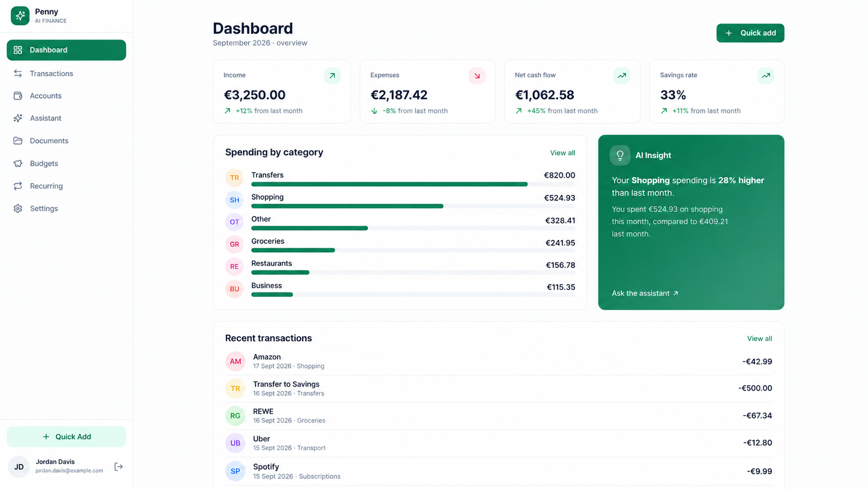This screenshot has width=868, height=489.
Task: Open the Accounts page
Action: click(66, 96)
